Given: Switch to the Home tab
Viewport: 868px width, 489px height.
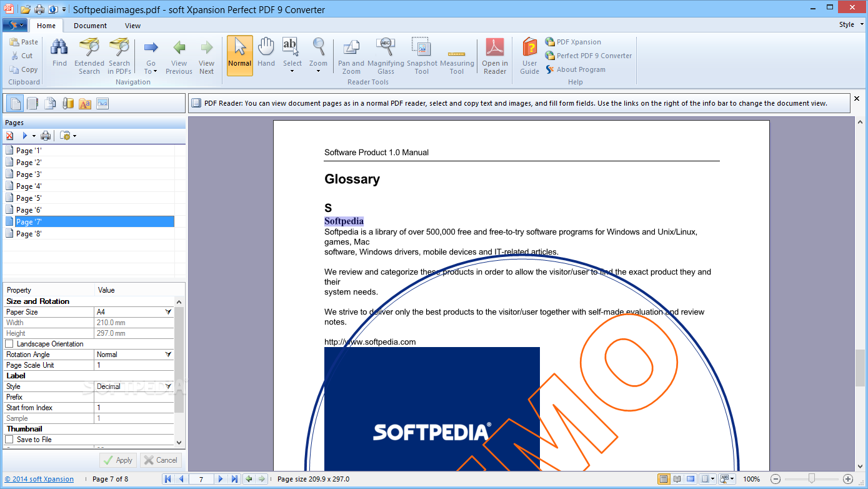Looking at the screenshot, I should [x=46, y=26].
